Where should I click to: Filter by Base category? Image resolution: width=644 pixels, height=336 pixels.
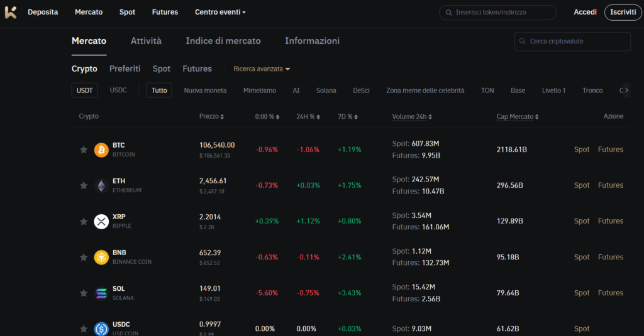[x=518, y=90]
